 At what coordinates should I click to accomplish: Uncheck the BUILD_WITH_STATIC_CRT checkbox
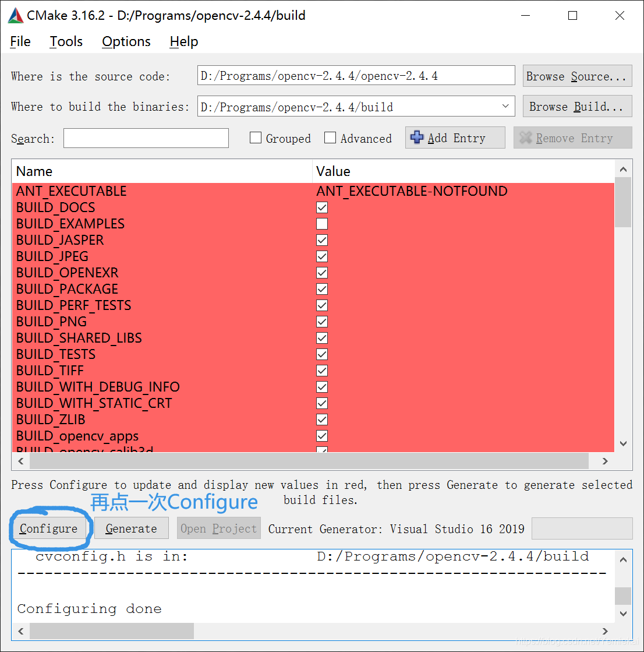(x=322, y=403)
